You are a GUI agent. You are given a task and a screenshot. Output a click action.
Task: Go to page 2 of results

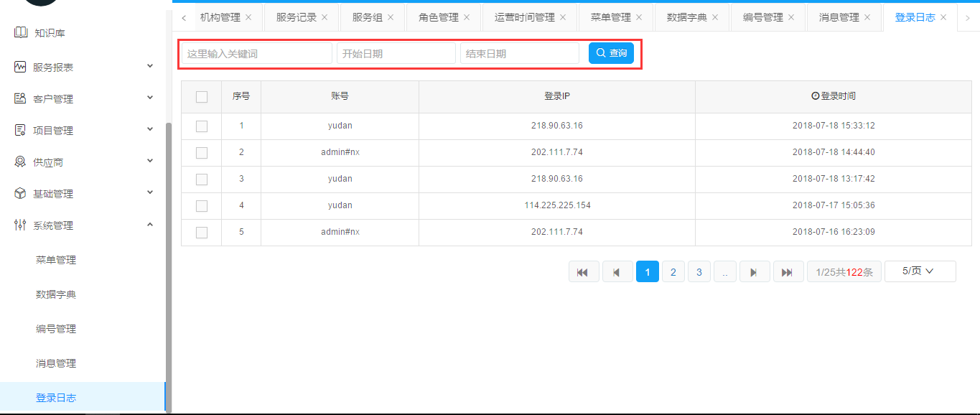(x=673, y=272)
